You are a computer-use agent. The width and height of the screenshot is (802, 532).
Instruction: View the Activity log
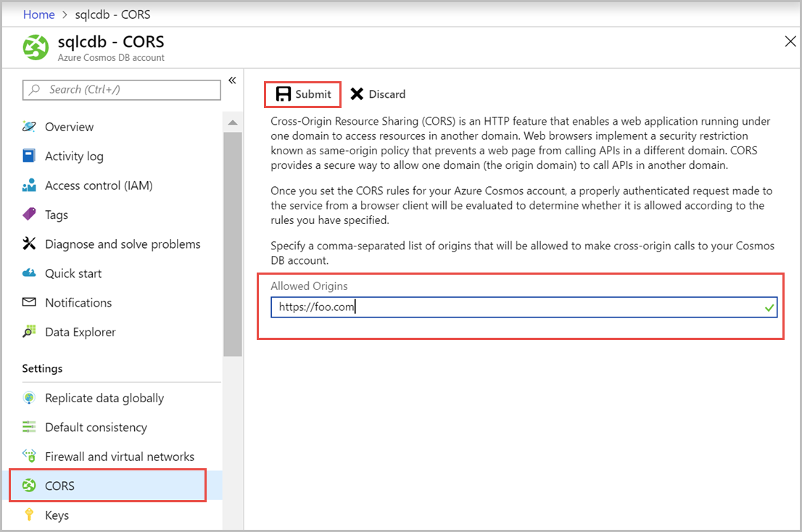tap(73, 156)
